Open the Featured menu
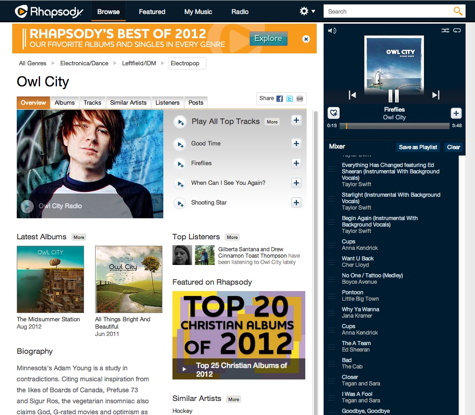 point(152,12)
